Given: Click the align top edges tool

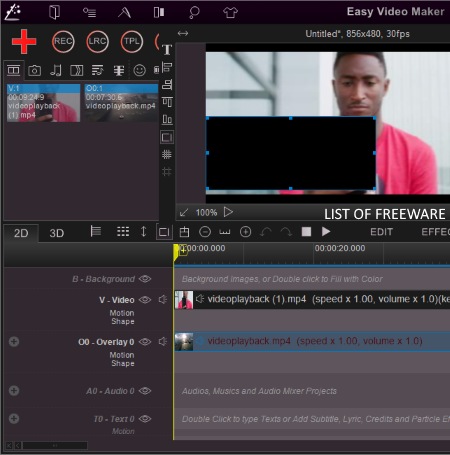Looking at the screenshot, I should (167, 102).
